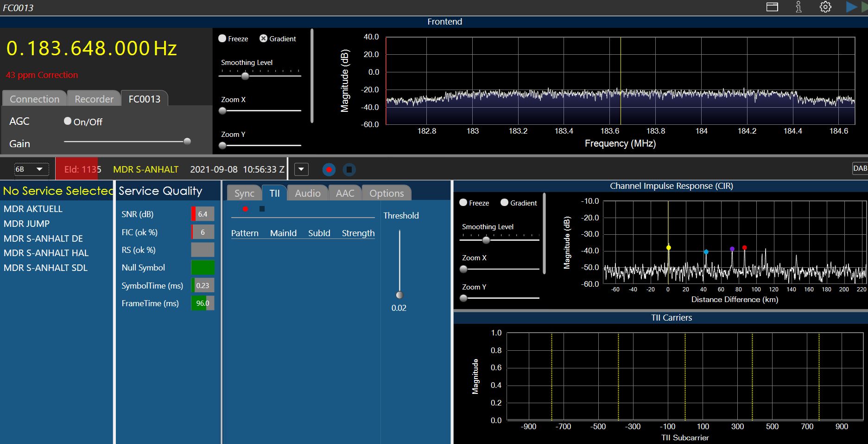Image resolution: width=868 pixels, height=444 pixels.
Task: Click the info icon in top bar
Action: point(798,7)
